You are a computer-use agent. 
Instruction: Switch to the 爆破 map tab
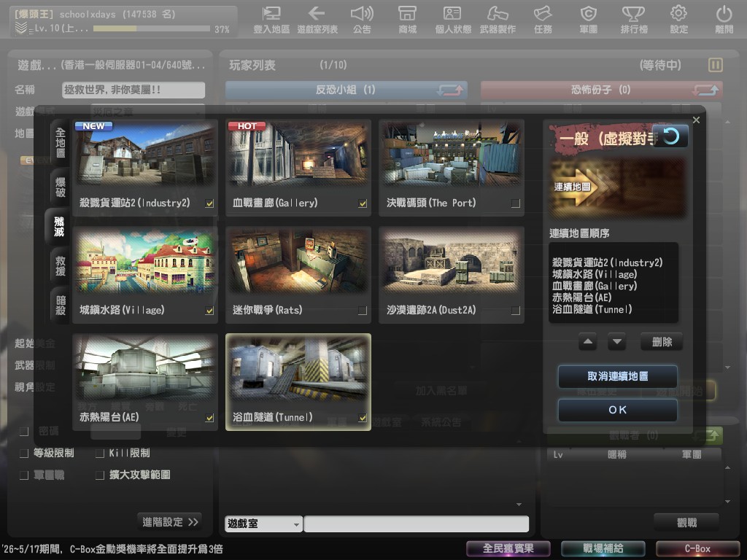(x=60, y=186)
